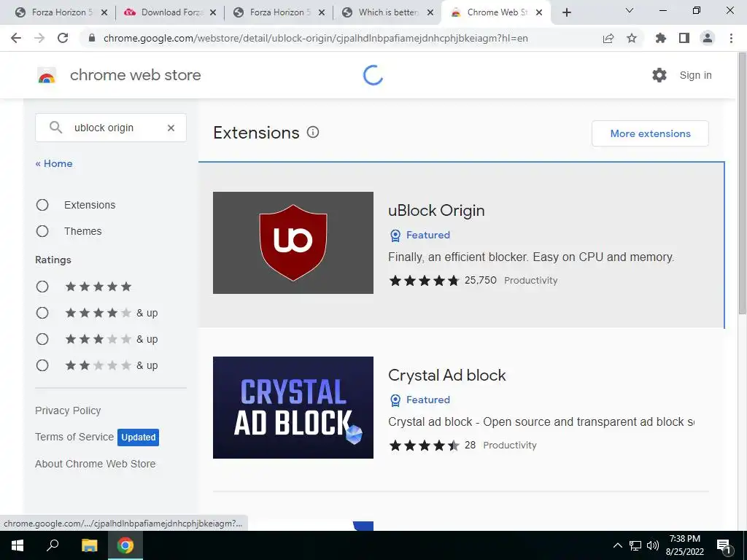Open the taskbar clock and date

tap(684, 545)
